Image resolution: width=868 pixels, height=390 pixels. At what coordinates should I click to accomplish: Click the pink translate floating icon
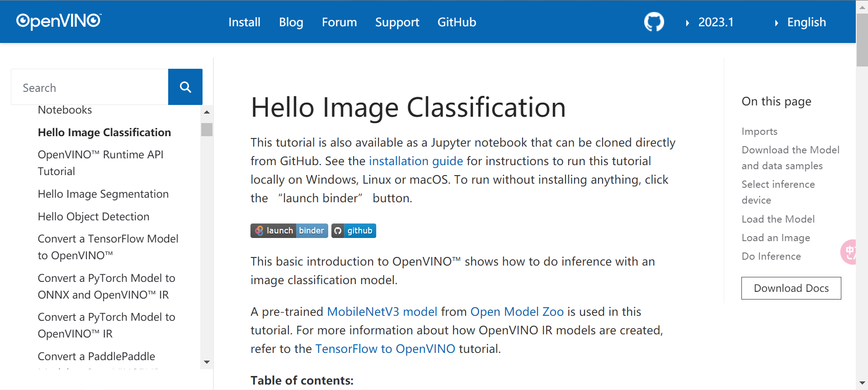point(849,252)
